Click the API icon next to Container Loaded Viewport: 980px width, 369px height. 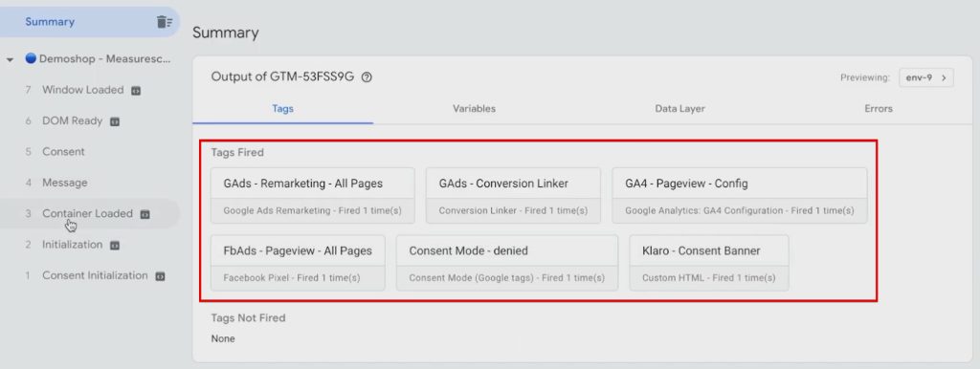[145, 214]
